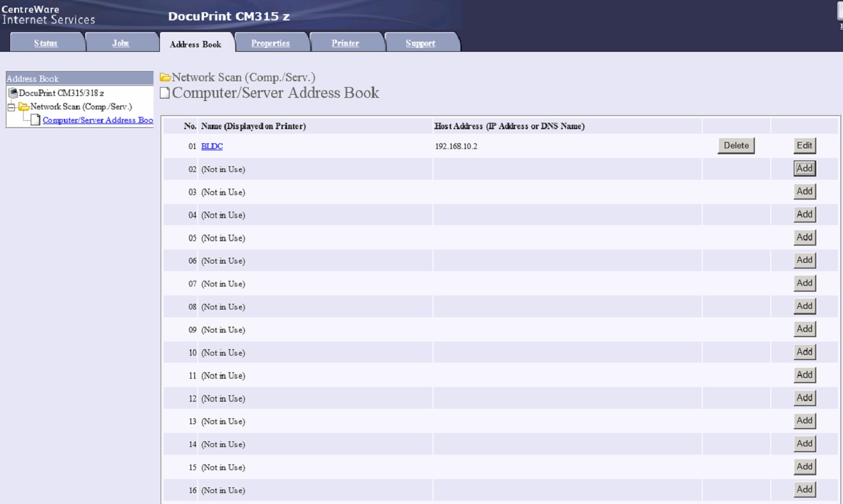Screen dimensions: 843x504
Task: Add an entry in row 04
Action: (x=805, y=214)
